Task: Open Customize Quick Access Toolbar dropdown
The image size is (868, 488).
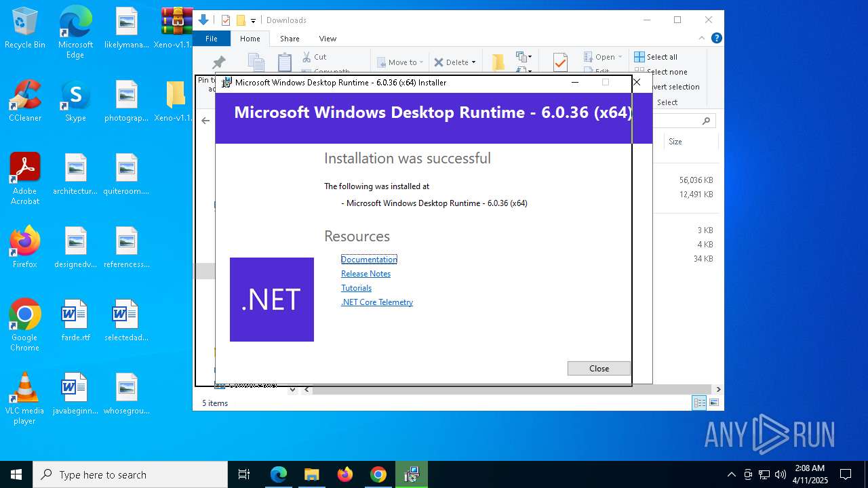Action: [x=253, y=20]
